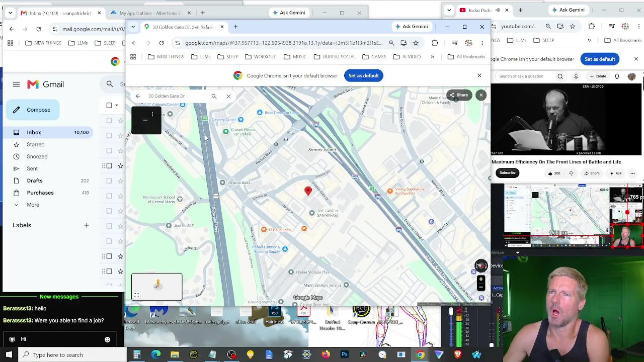Click the red location pin on map
Viewport: 644px width, 362px height.
tap(308, 191)
